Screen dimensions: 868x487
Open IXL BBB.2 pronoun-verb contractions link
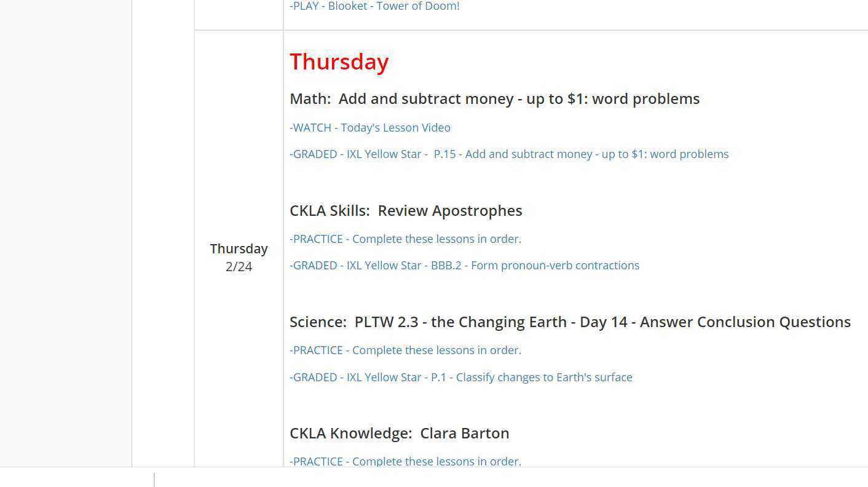(464, 266)
